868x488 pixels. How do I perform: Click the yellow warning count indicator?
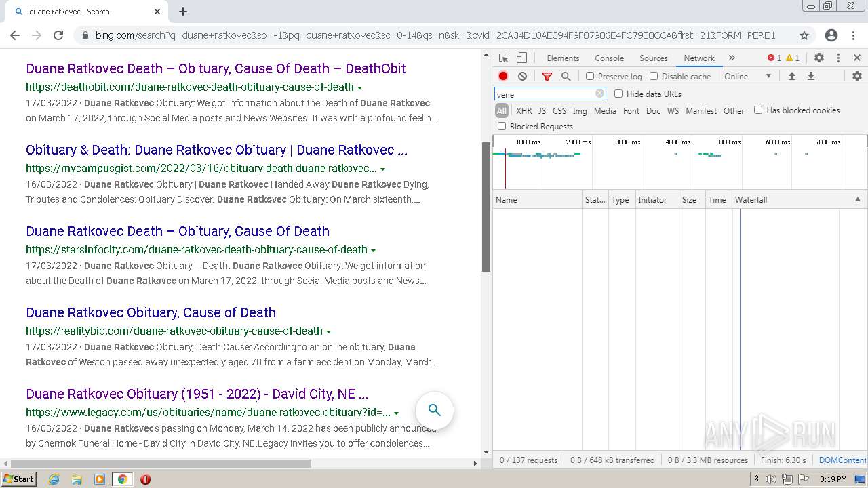click(x=793, y=58)
